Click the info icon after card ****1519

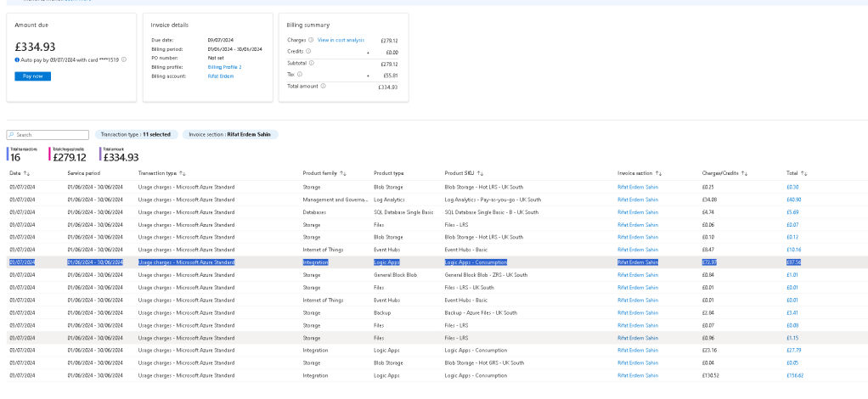pos(124,59)
